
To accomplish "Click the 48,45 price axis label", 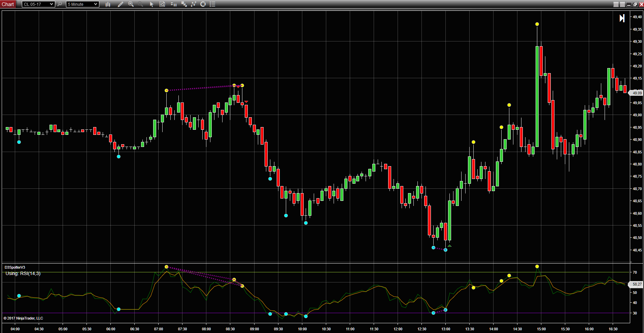I will click(x=637, y=250).
